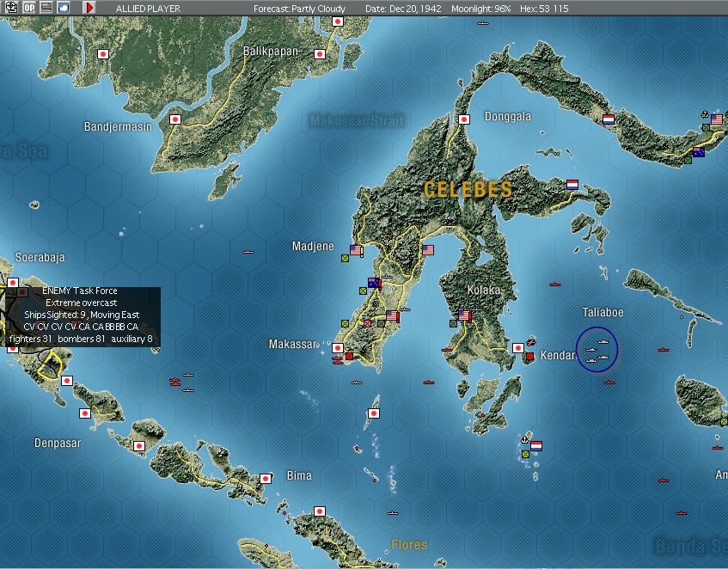Click the fighters 31 bombers 81 line
This screenshot has width=728, height=569.
coord(81,339)
